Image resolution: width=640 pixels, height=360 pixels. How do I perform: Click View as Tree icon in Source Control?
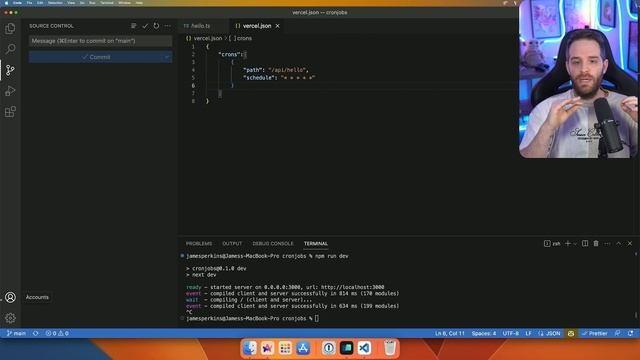pyautogui.click(x=133, y=26)
